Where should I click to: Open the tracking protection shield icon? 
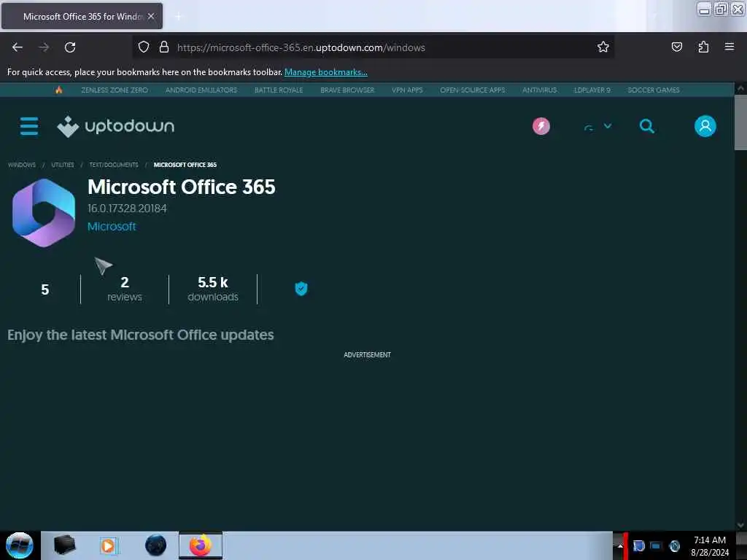(144, 47)
